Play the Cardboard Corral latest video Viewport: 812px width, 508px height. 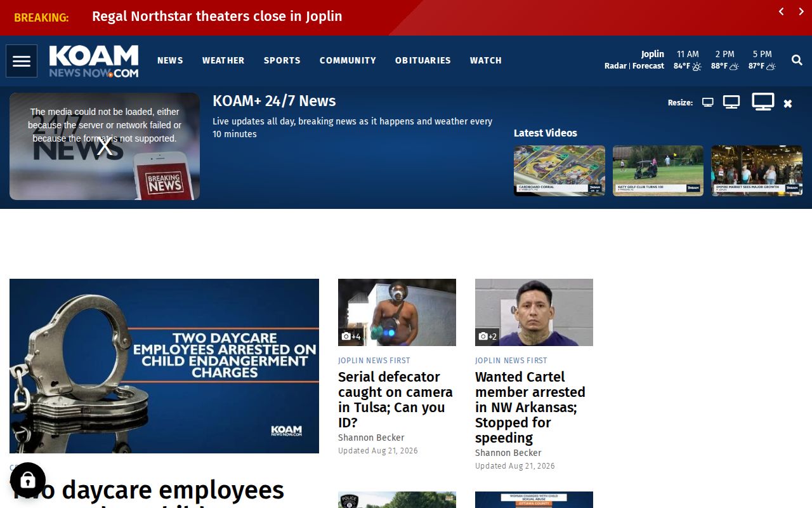[560, 171]
